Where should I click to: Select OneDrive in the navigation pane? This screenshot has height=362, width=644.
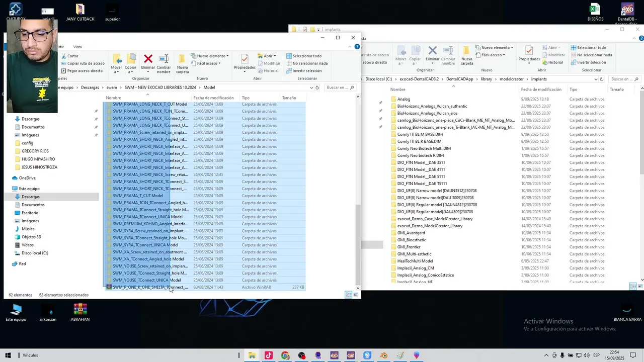click(x=27, y=178)
